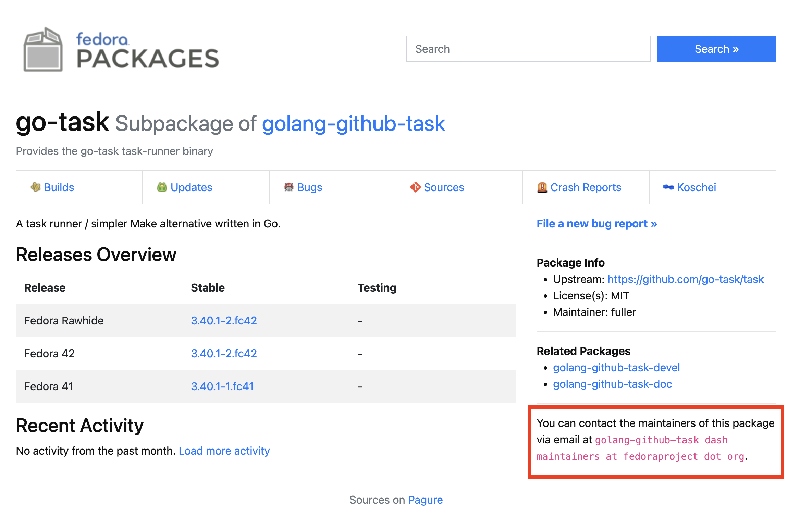Click the Bugs tab icon

pos(289,187)
